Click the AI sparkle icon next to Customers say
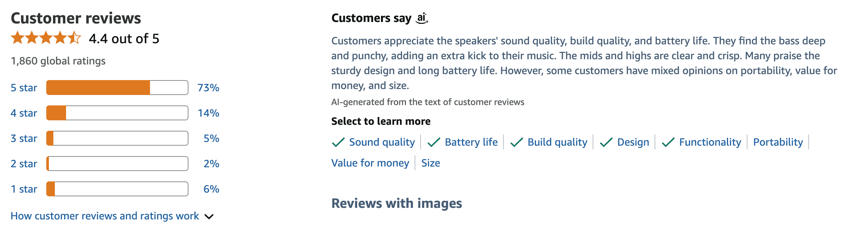The width and height of the screenshot is (868, 225). 422,18
